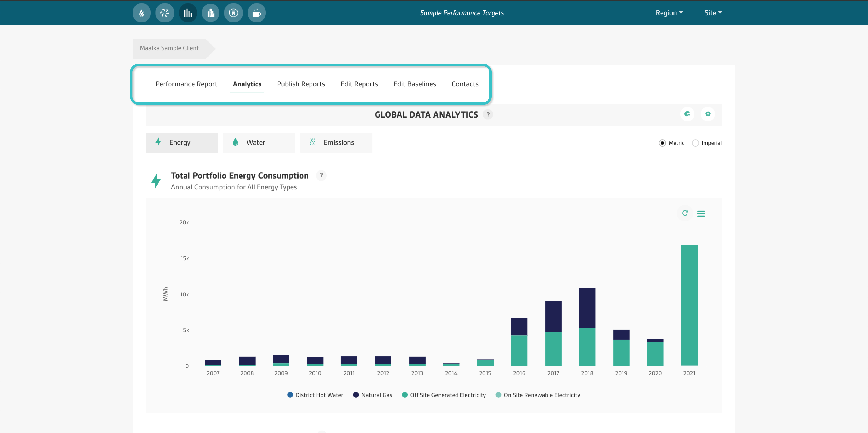
Task: Click the 2017 Natural Gas bar segment
Action: pos(553,316)
